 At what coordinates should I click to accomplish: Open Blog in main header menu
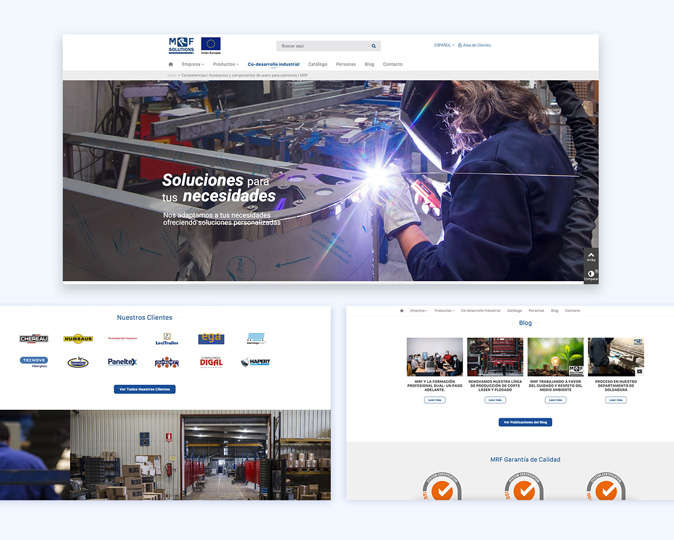(369, 64)
